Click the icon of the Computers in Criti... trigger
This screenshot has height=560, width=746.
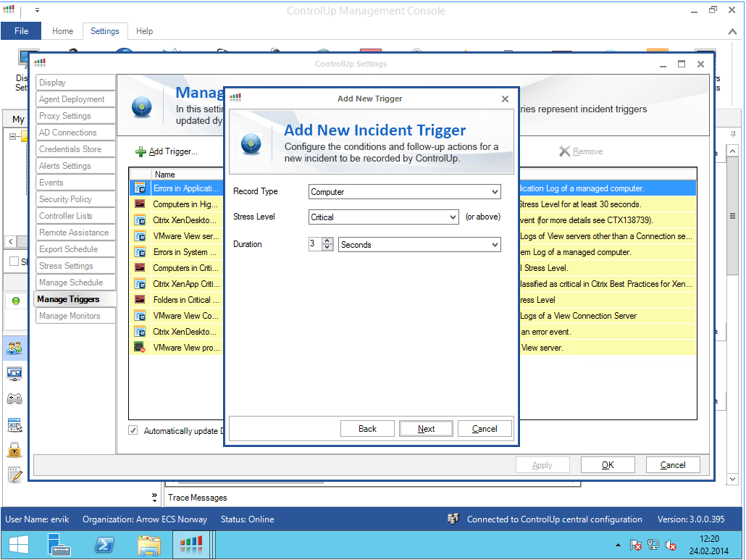(139, 268)
